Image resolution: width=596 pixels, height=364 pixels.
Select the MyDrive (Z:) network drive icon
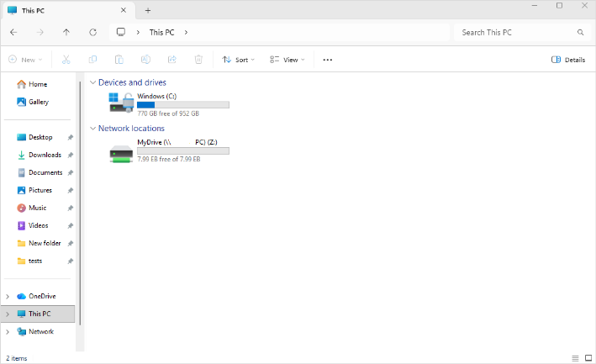(121, 154)
